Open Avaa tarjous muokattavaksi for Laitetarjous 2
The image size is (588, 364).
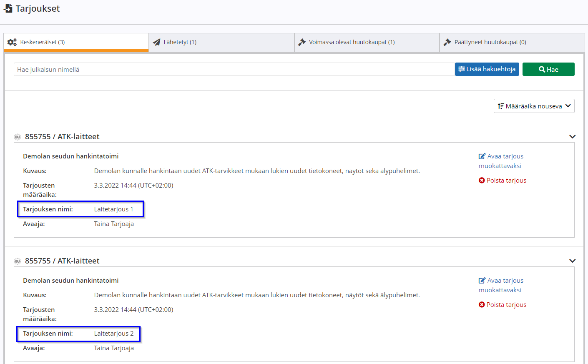tap(501, 285)
